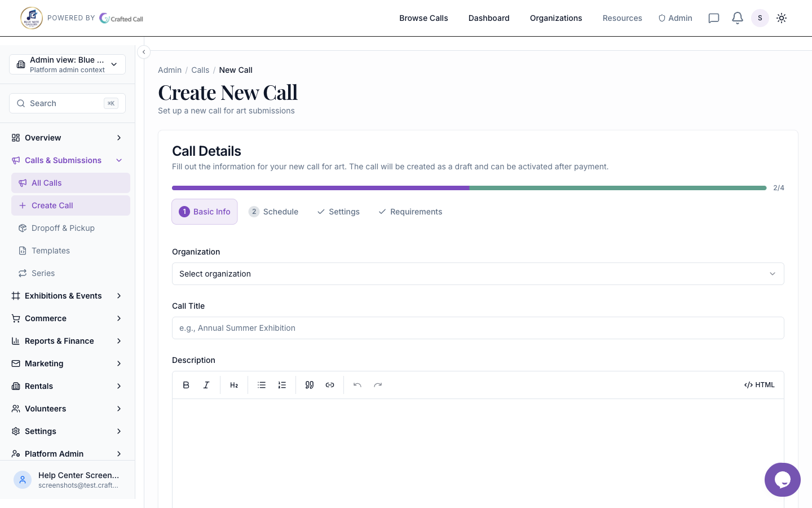Viewport: 812px width, 508px height.
Task: Switch description editor to HTML mode
Action: [759, 385]
